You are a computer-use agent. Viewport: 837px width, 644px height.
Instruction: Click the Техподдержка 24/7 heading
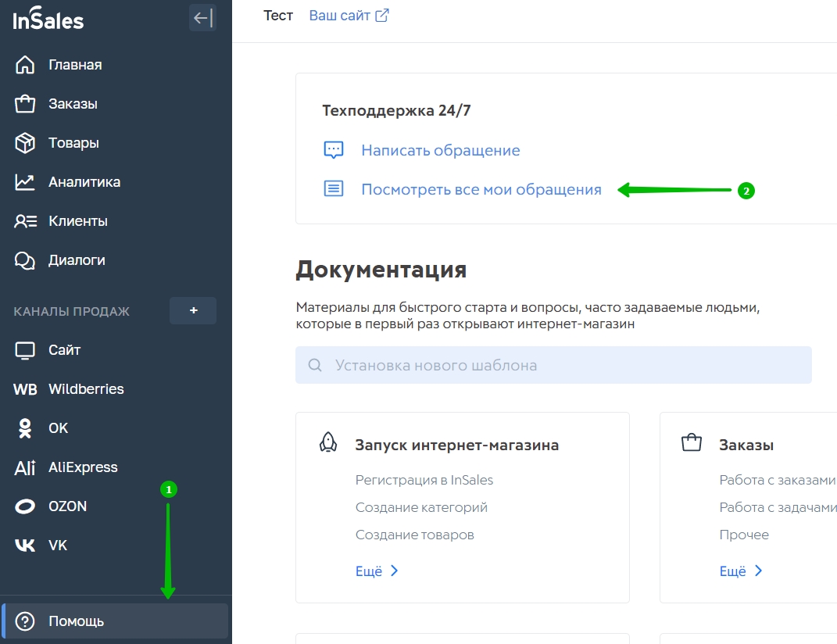coord(396,110)
